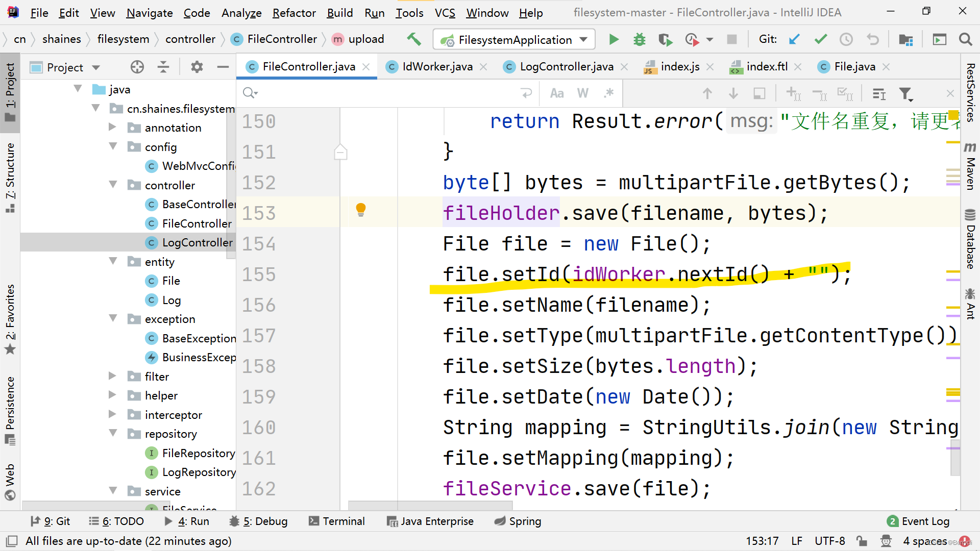The image size is (980, 551).
Task: Open the Refactor menu
Action: 294,13
